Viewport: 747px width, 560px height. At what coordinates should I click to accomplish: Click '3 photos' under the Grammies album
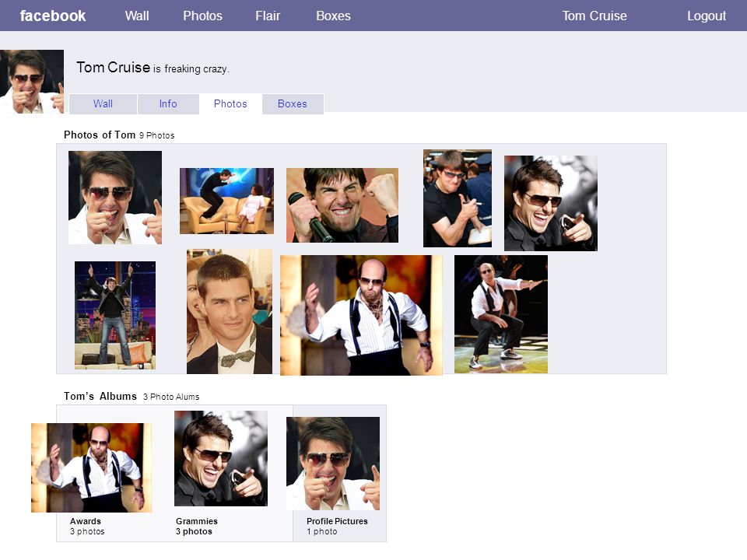[194, 532]
